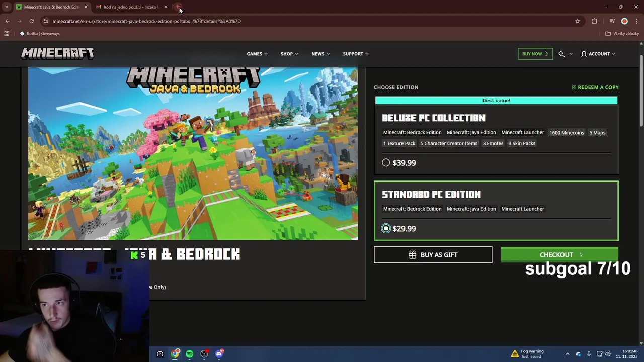Click the 1600 Minecoins tag
This screenshot has height=362, width=644.
click(567, 133)
